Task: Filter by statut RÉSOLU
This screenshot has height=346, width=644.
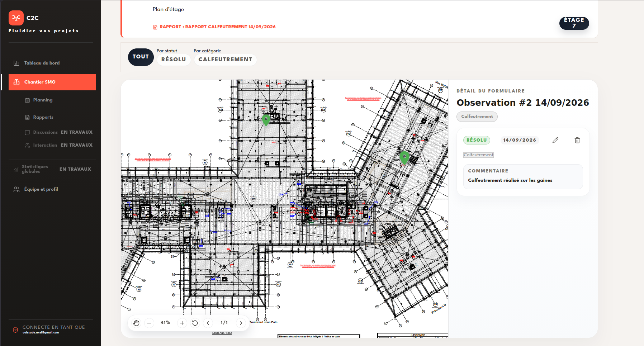Action: 174,60
